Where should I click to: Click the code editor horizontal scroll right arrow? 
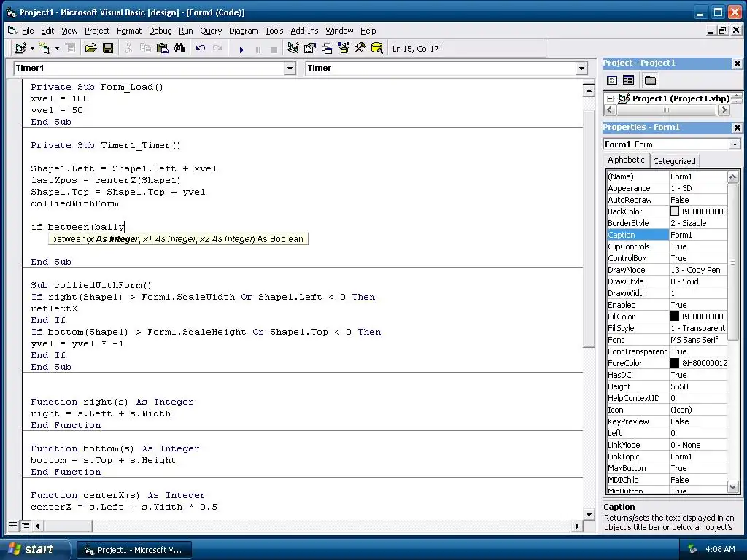click(x=578, y=526)
